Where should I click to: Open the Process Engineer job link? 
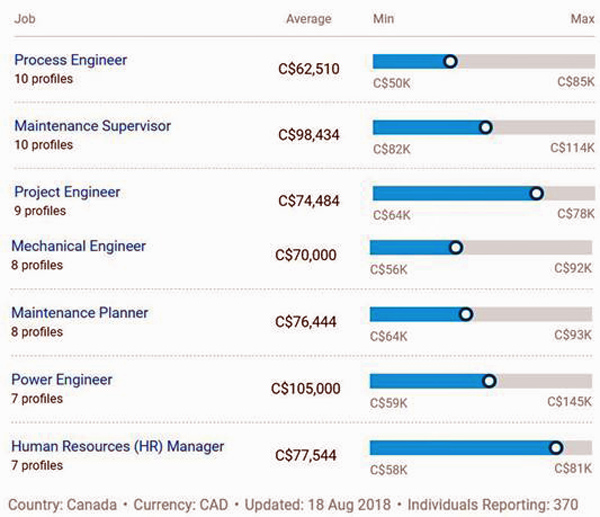tap(70, 60)
